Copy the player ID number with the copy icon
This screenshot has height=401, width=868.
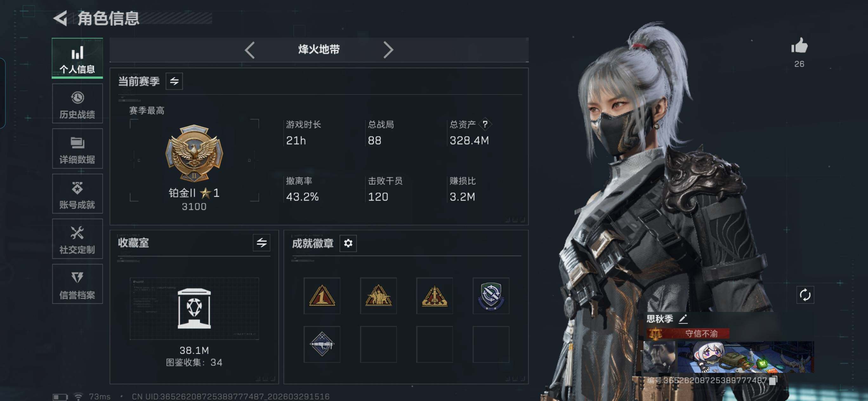coord(773,380)
